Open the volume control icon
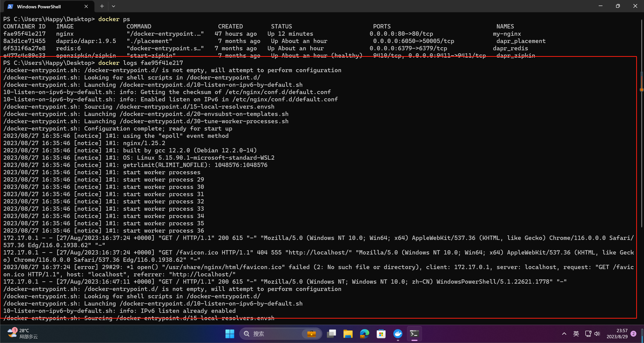644x343 pixels. point(597,334)
